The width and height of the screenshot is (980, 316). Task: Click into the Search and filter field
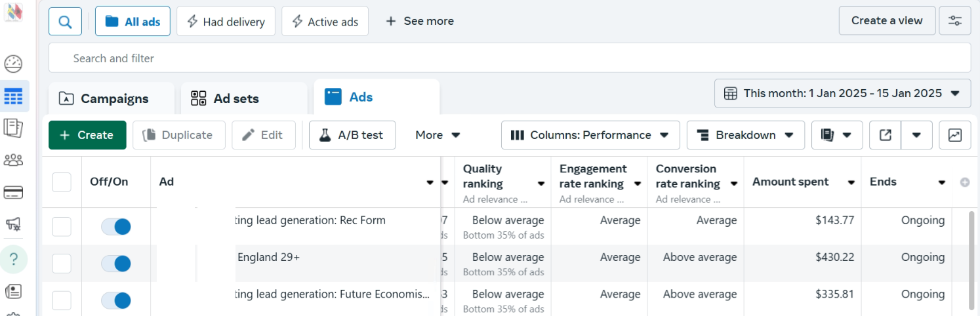509,58
